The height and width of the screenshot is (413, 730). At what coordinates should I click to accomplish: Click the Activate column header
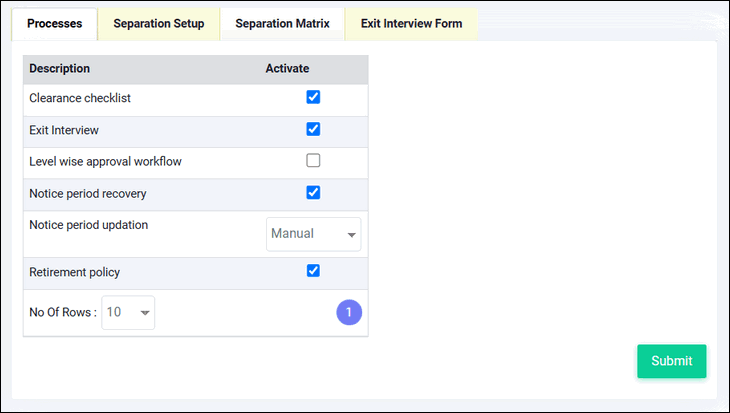287,68
